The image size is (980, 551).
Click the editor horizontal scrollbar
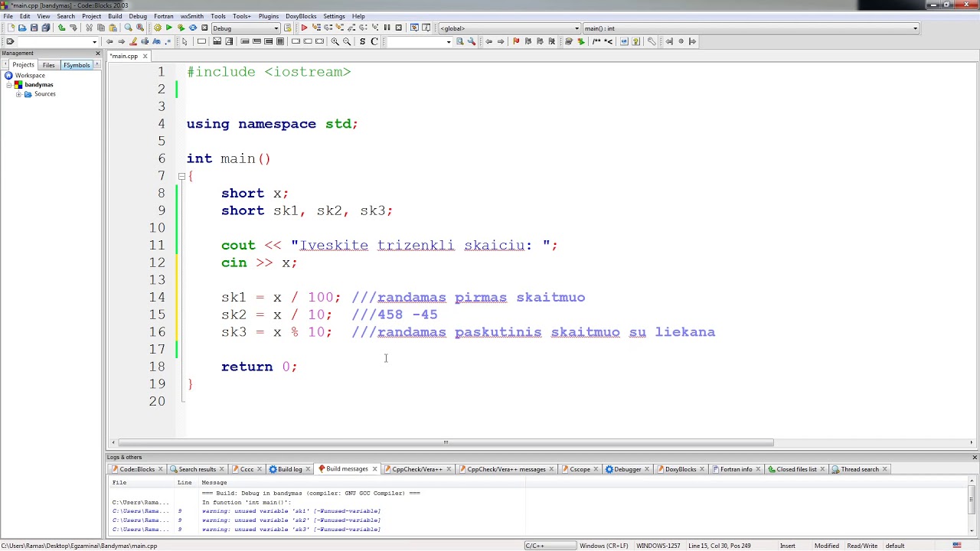(445, 442)
